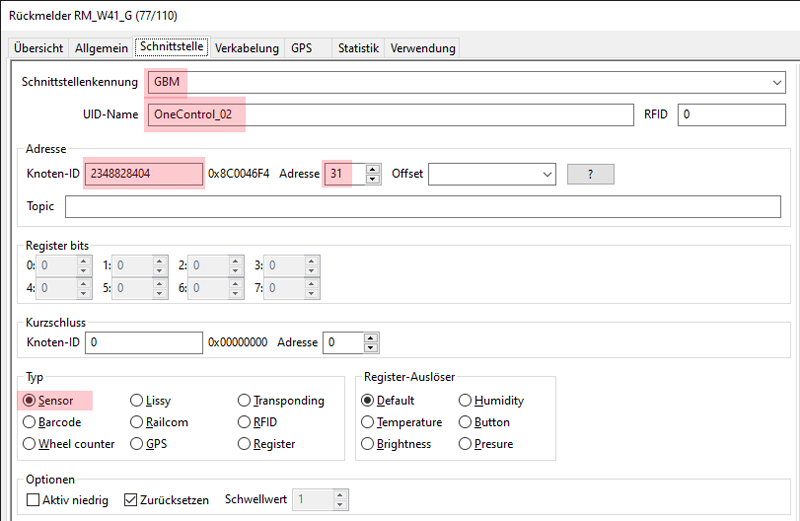Open the Statistik tab
800x521 pixels.
(x=358, y=48)
